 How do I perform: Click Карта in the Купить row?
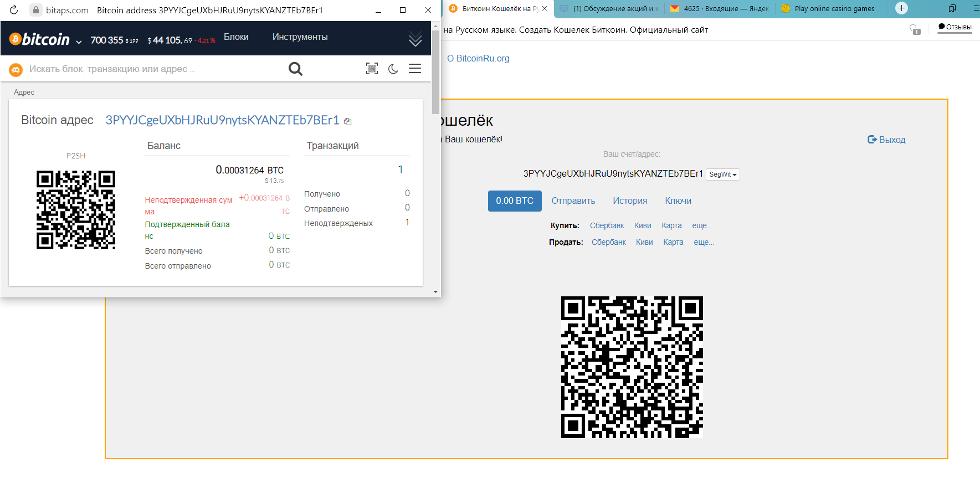click(671, 225)
